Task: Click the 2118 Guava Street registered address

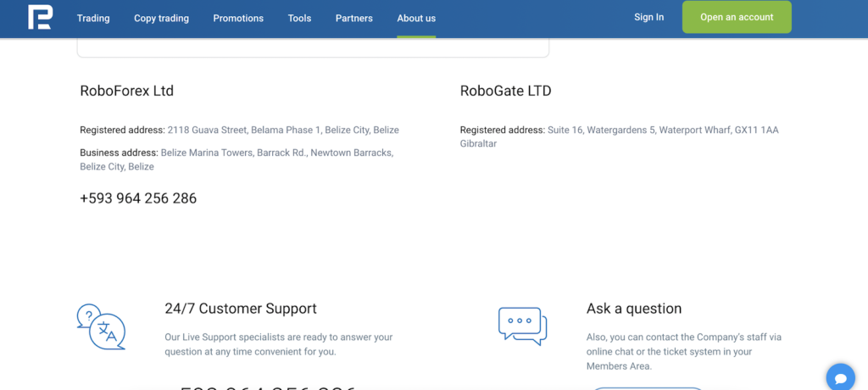Action: (x=283, y=131)
